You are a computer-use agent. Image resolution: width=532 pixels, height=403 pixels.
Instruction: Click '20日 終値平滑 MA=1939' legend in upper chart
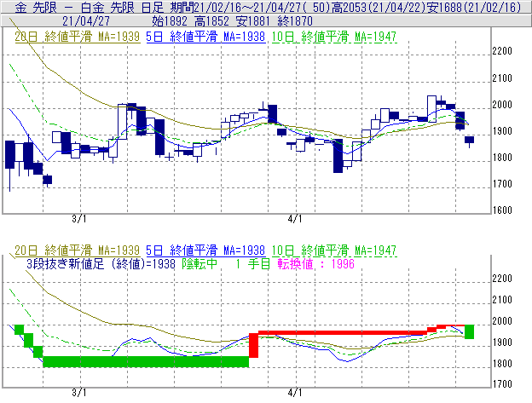tap(78, 37)
